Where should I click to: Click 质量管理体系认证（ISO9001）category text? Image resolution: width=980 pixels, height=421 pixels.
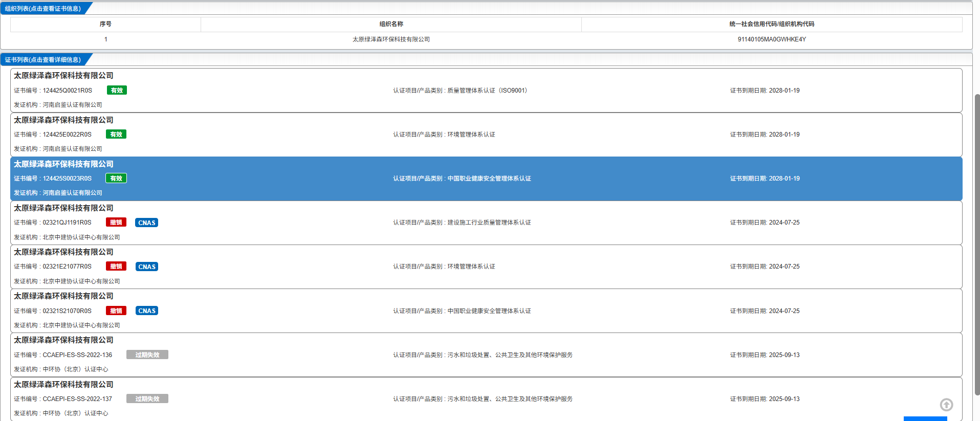(x=487, y=91)
